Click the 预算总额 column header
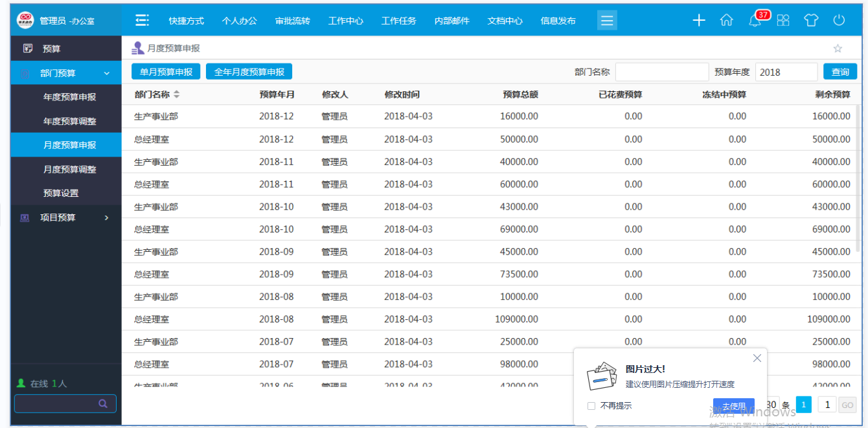The height and width of the screenshot is (428, 868). [x=520, y=95]
